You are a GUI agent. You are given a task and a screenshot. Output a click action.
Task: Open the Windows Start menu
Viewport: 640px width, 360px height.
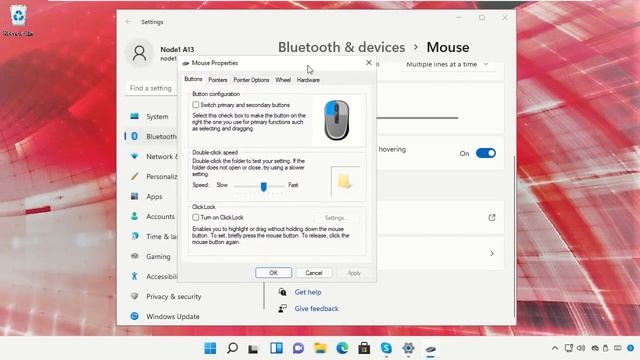pos(210,348)
